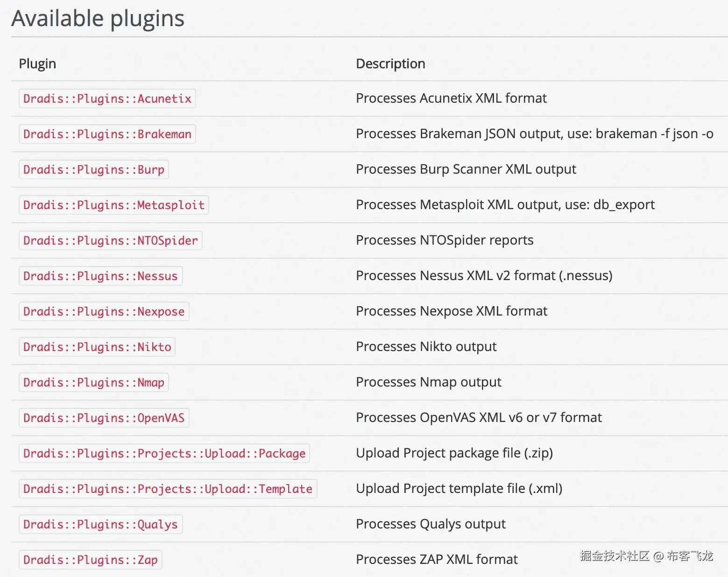Select the Dradis::Plugins::Nessus code tag
This screenshot has width=728, height=577.
100,276
